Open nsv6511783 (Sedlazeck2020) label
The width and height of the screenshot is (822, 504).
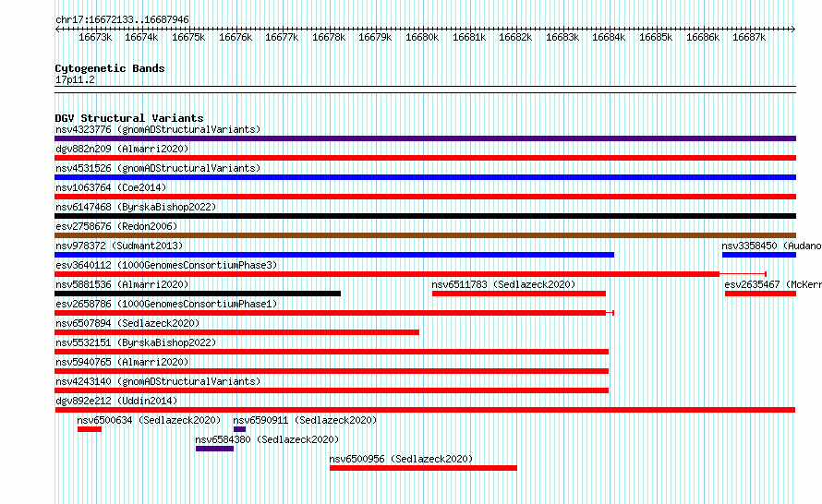503,284
